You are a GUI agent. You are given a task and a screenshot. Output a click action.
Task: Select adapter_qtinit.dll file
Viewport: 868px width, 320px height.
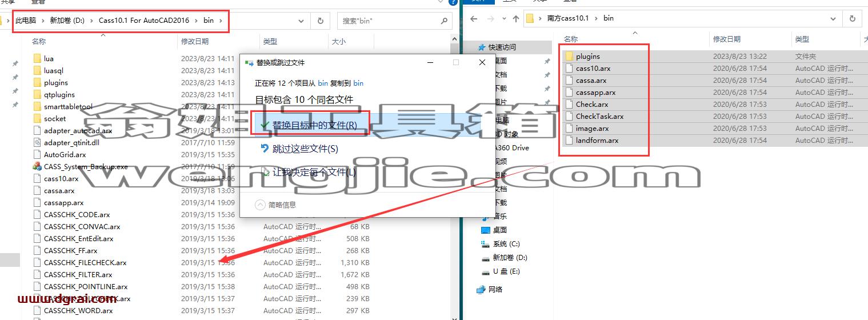71,143
